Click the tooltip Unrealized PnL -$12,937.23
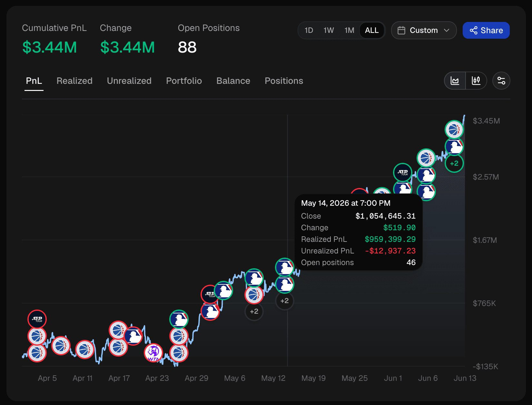The image size is (532, 405). coord(390,251)
